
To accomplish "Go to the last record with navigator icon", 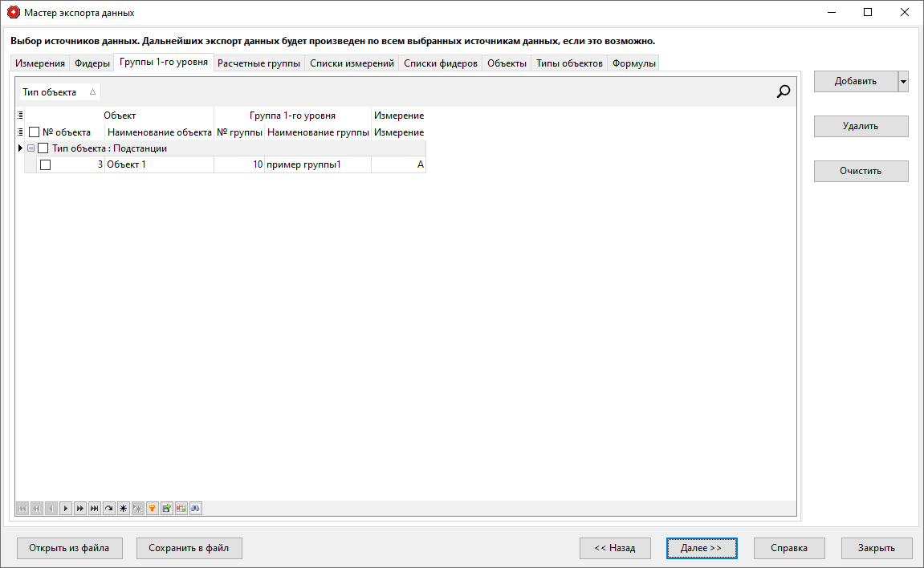I will click(x=94, y=508).
